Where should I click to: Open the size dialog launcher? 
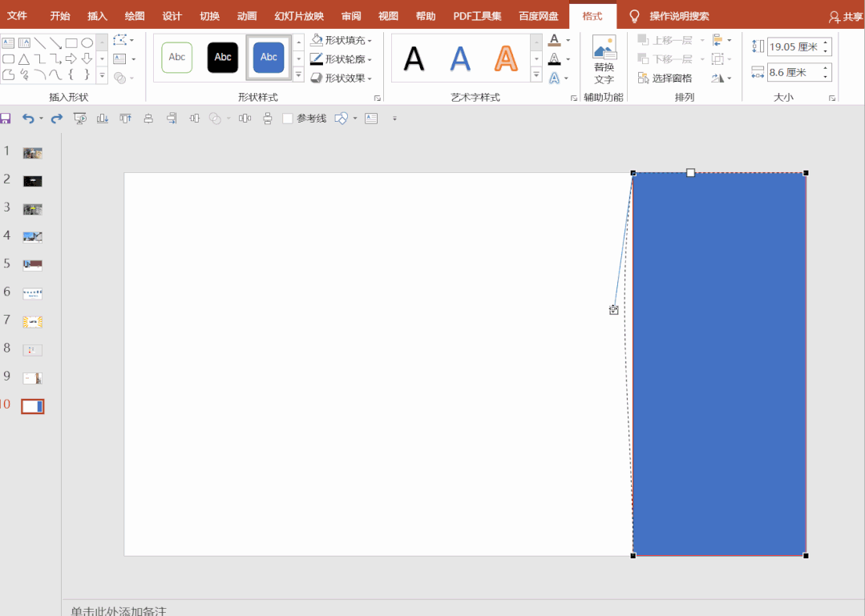(832, 98)
